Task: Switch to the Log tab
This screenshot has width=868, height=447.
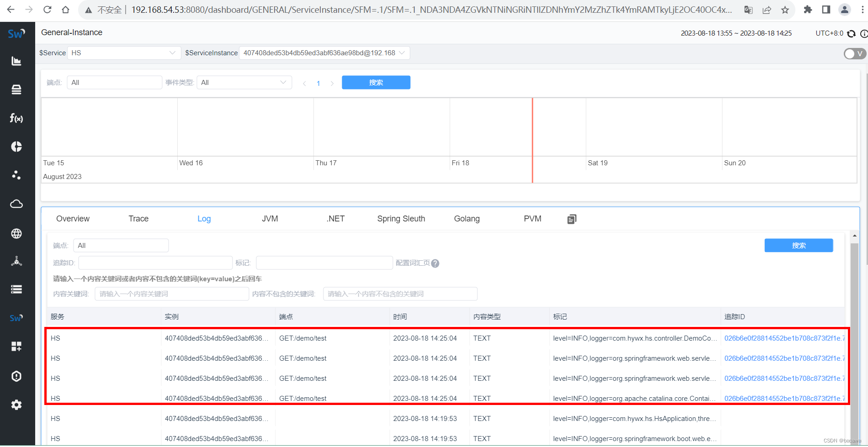Action: pyautogui.click(x=204, y=219)
